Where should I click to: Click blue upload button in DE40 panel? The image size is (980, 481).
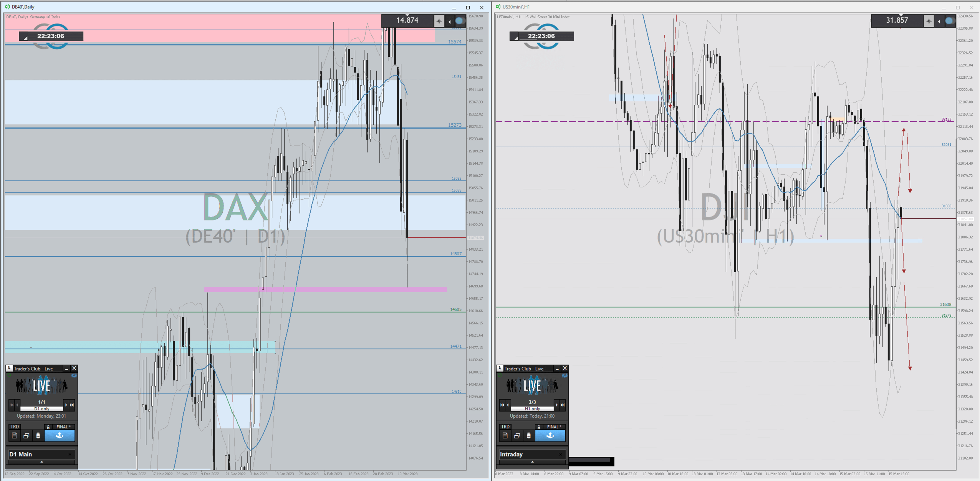point(60,436)
